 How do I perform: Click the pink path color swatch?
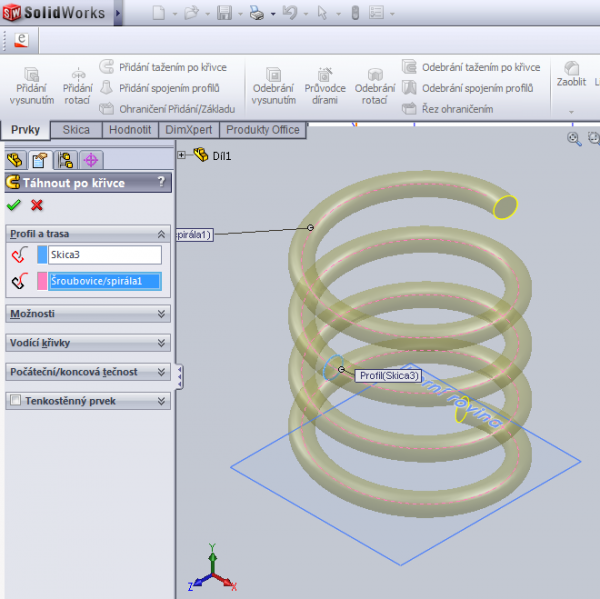(x=41, y=281)
